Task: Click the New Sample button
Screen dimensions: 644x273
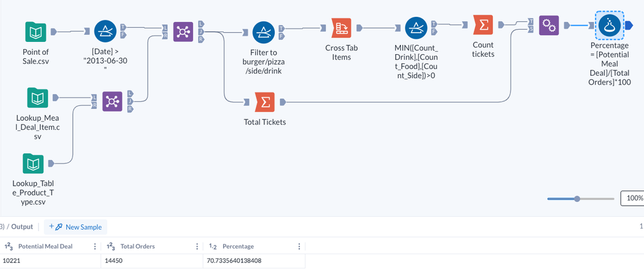Action: [x=77, y=227]
